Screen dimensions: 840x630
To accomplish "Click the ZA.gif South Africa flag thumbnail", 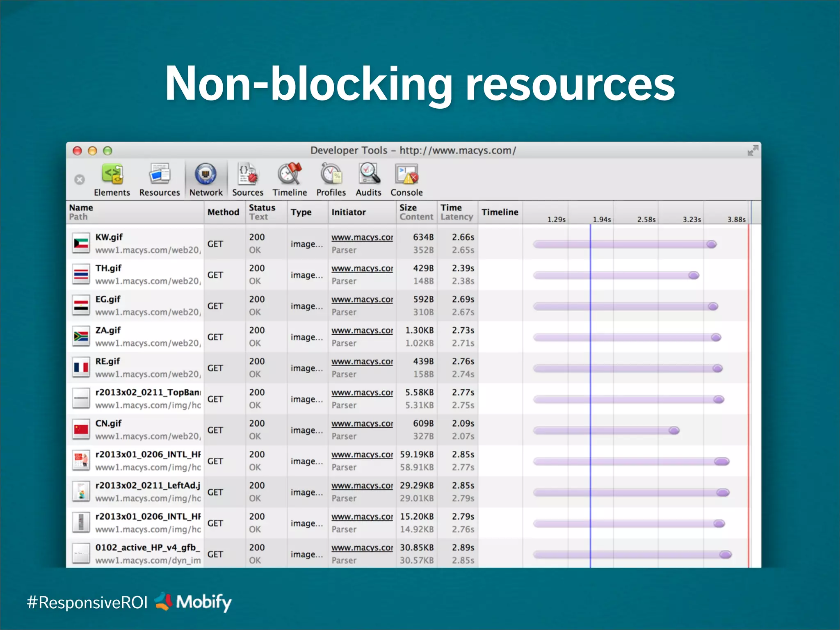I will (81, 337).
